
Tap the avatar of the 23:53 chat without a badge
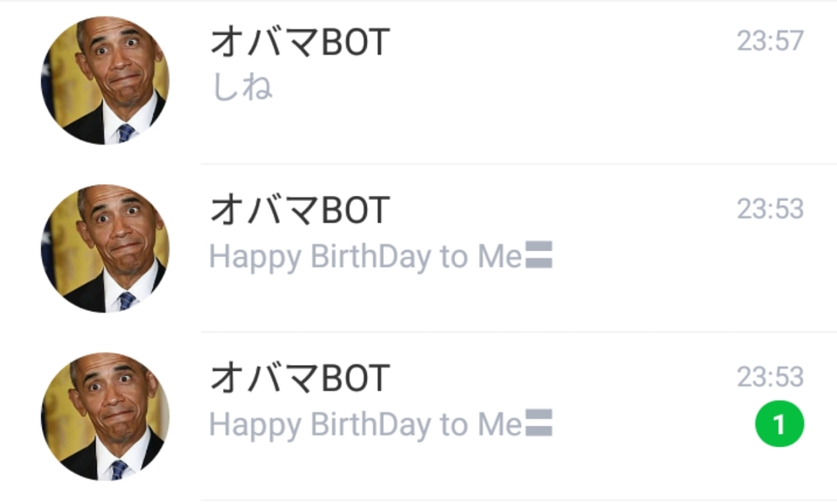coord(105,249)
